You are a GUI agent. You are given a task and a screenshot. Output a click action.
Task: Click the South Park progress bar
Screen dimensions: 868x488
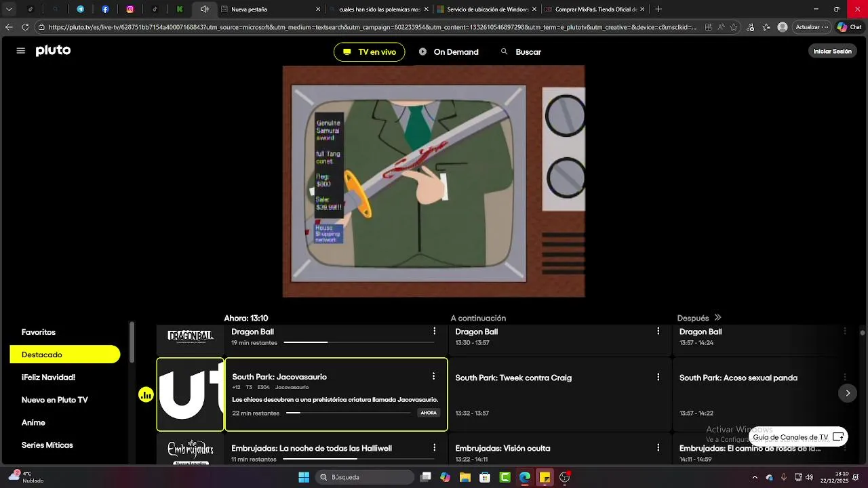(x=348, y=413)
